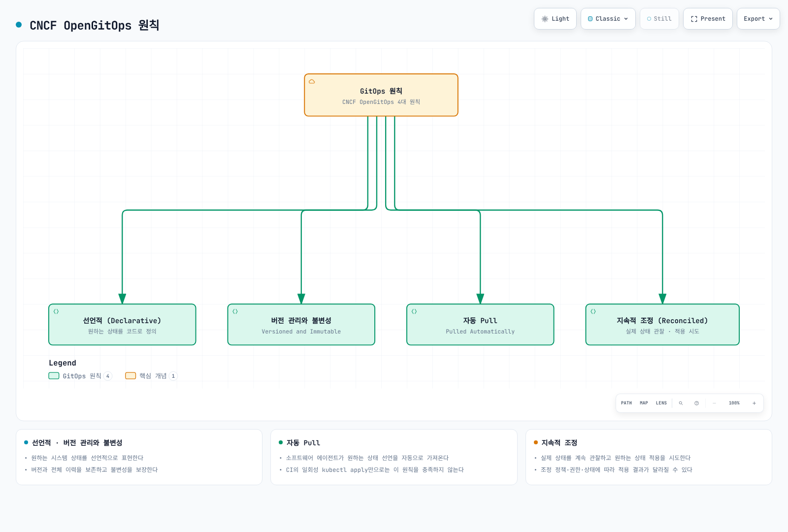Open the Classic style dropdown
Viewport: 788px width, 532px height.
[x=608, y=19]
